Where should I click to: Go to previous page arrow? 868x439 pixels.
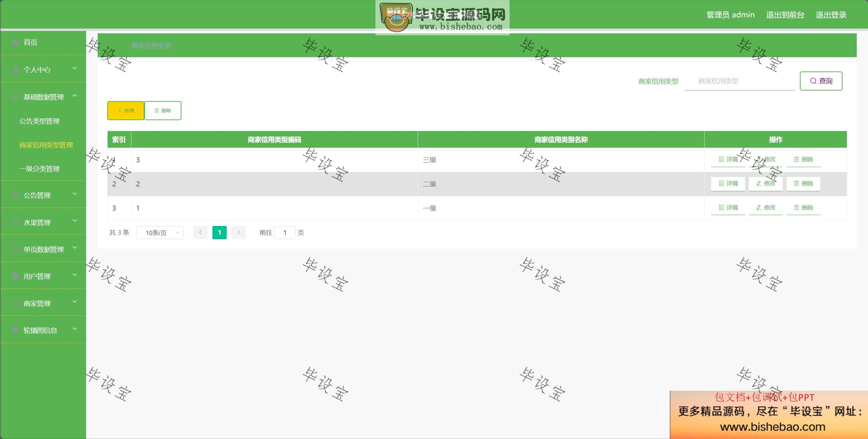coord(200,232)
